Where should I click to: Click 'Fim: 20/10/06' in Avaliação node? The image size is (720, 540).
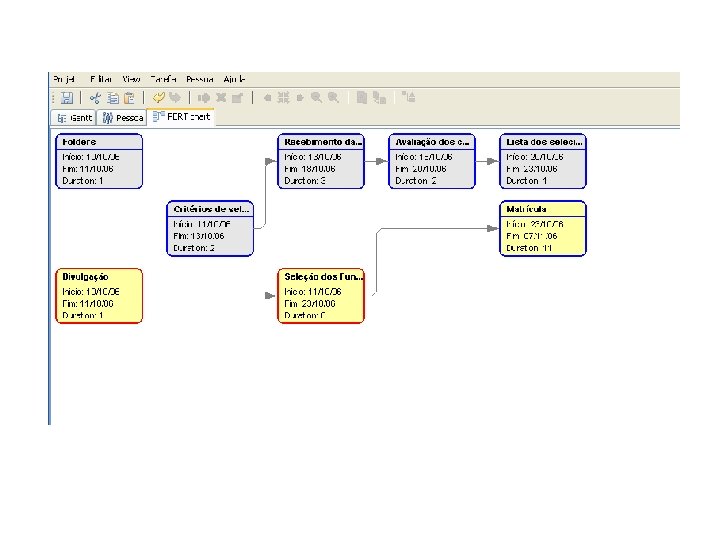(x=421, y=169)
